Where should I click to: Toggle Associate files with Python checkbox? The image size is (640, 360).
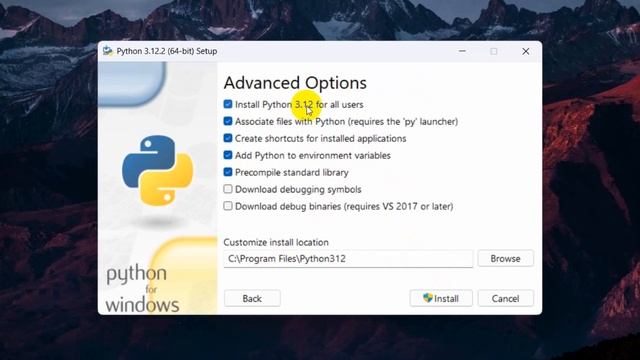(228, 121)
